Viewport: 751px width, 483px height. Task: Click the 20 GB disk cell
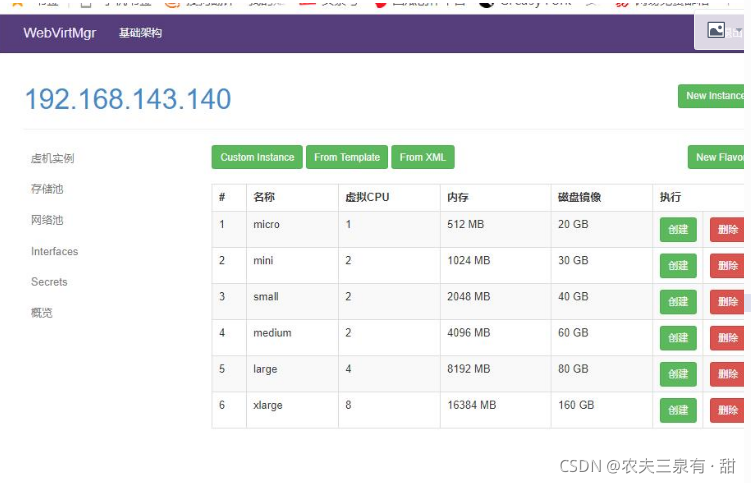602,230
